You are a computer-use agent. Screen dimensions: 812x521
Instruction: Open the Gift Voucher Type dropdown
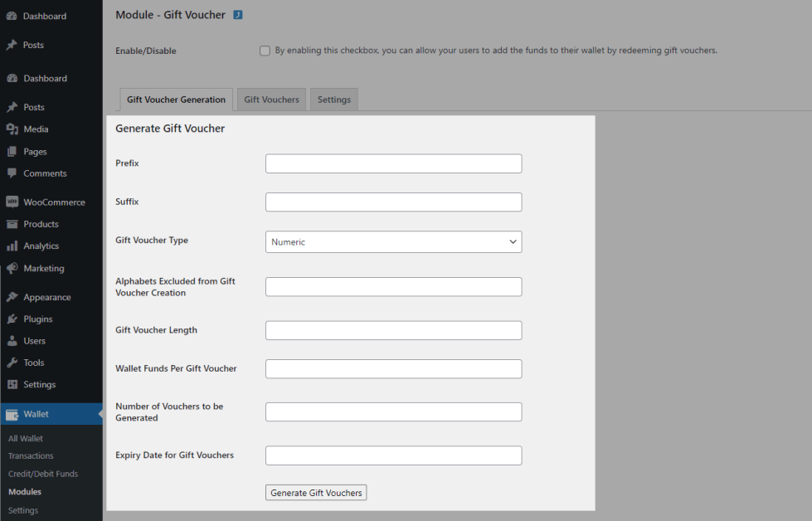pos(393,242)
